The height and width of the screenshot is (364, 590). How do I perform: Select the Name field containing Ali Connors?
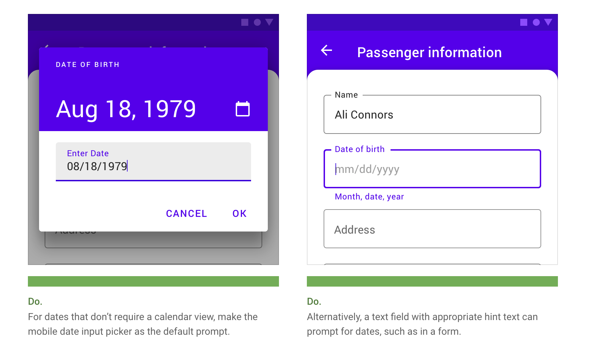432,114
